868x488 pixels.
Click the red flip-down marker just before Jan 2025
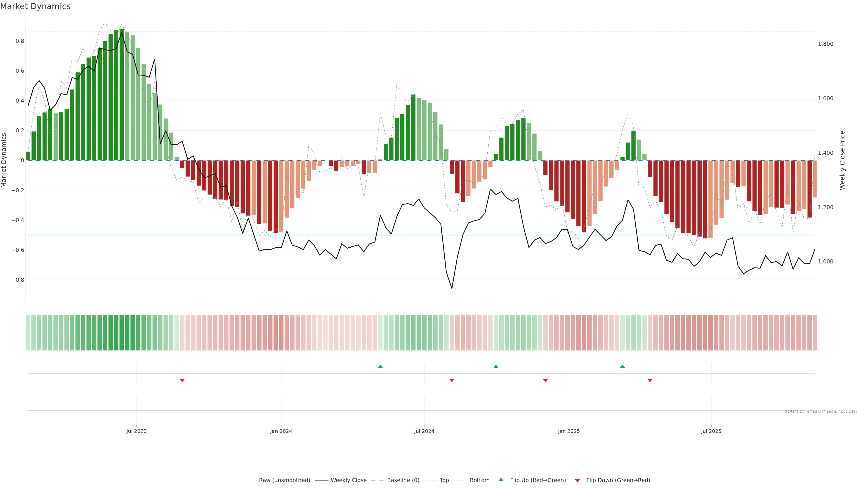tap(545, 380)
